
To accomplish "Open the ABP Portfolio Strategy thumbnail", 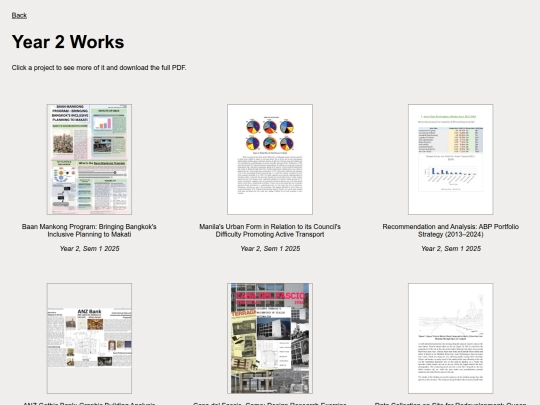I will click(x=450, y=159).
